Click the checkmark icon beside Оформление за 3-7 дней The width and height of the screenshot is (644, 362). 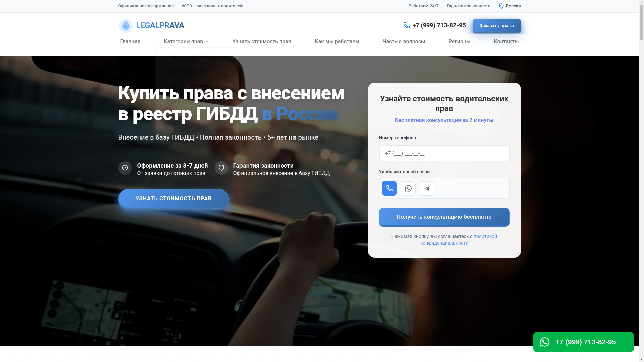(125, 168)
